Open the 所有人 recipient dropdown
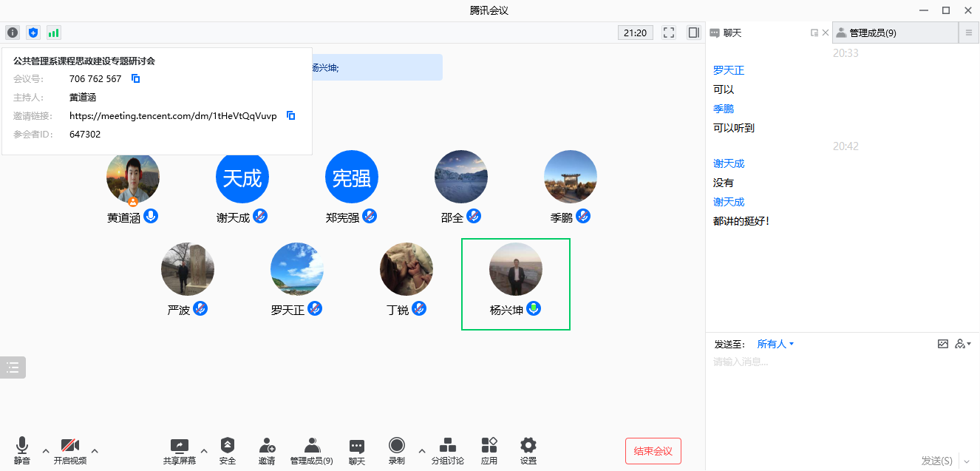 pyautogui.click(x=774, y=343)
